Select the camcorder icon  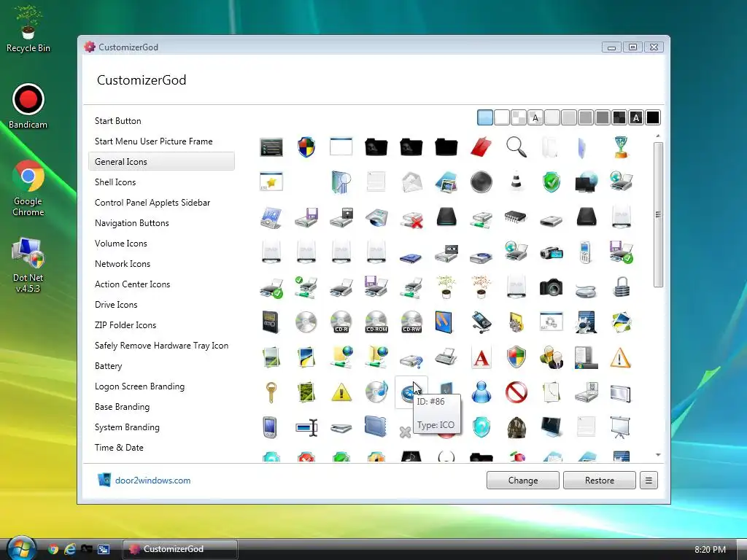click(551, 252)
